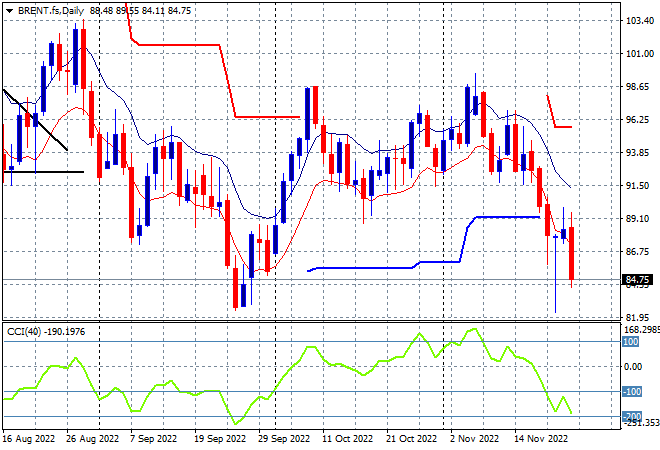Image resolution: width=660 pixels, height=450 pixels.
Task: Click the 2 Nov 2022 date label
Action: pyautogui.click(x=474, y=439)
